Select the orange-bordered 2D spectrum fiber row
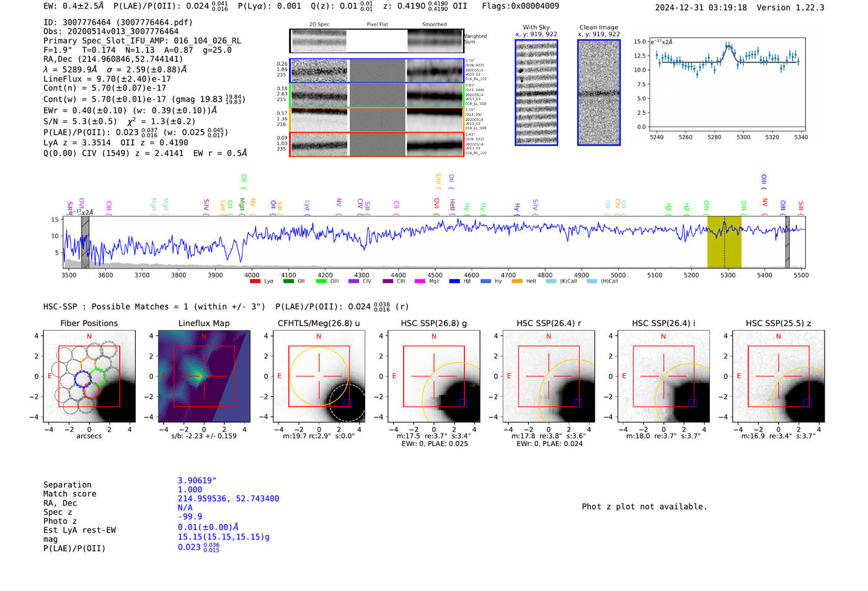The image size is (868, 591). coord(376,120)
